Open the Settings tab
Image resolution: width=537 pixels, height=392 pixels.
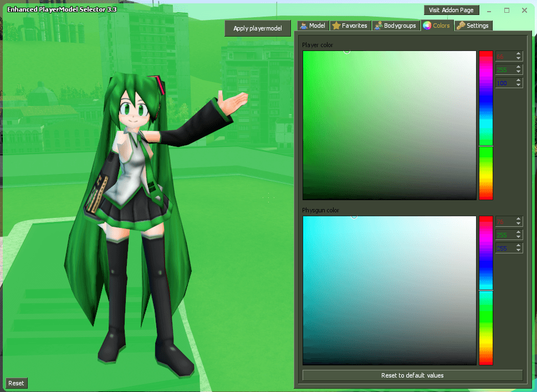(x=473, y=26)
